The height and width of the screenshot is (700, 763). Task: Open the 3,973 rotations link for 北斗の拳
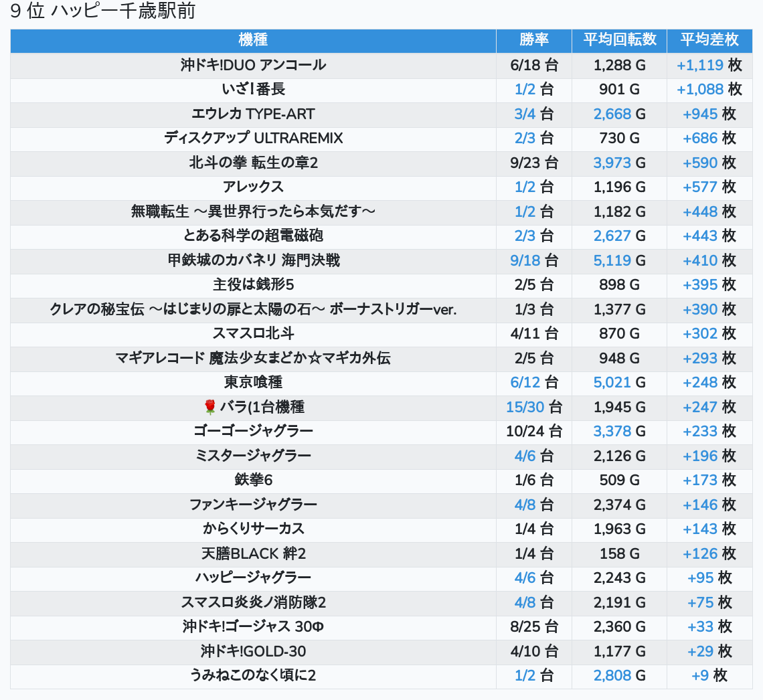[612, 163]
